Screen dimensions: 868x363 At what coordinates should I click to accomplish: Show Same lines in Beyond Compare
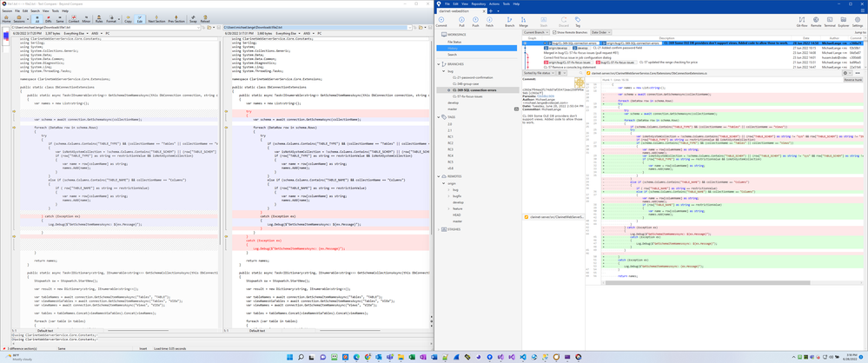[59, 19]
